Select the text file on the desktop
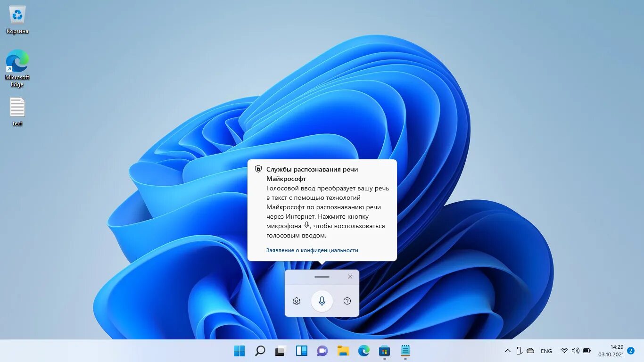This screenshot has width=644, height=362. point(17,112)
